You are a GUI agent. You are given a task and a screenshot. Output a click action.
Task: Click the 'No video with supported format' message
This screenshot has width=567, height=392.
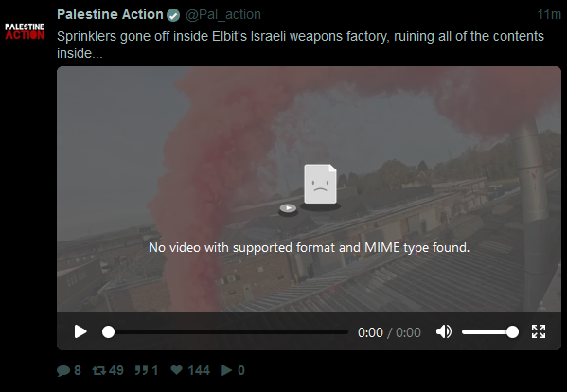[309, 248]
